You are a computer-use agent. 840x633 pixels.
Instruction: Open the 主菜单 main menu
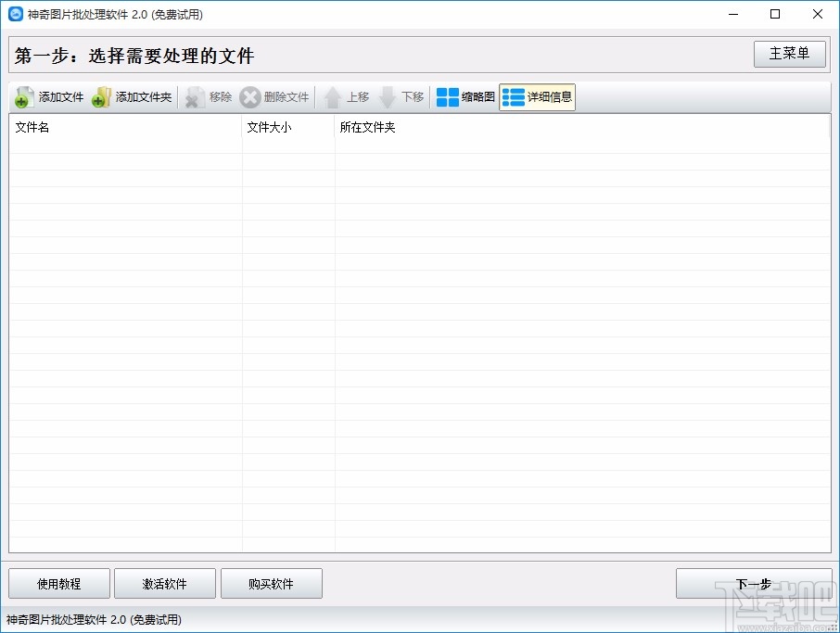click(x=789, y=54)
